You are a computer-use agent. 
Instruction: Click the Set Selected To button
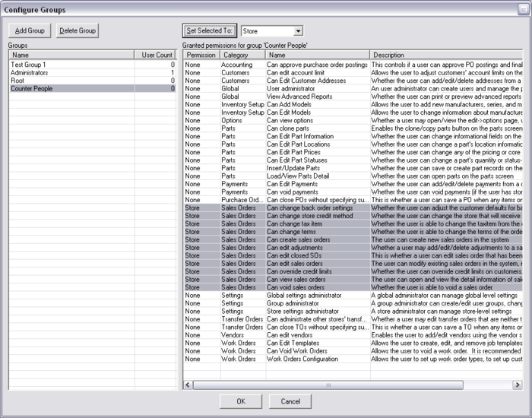pos(210,31)
